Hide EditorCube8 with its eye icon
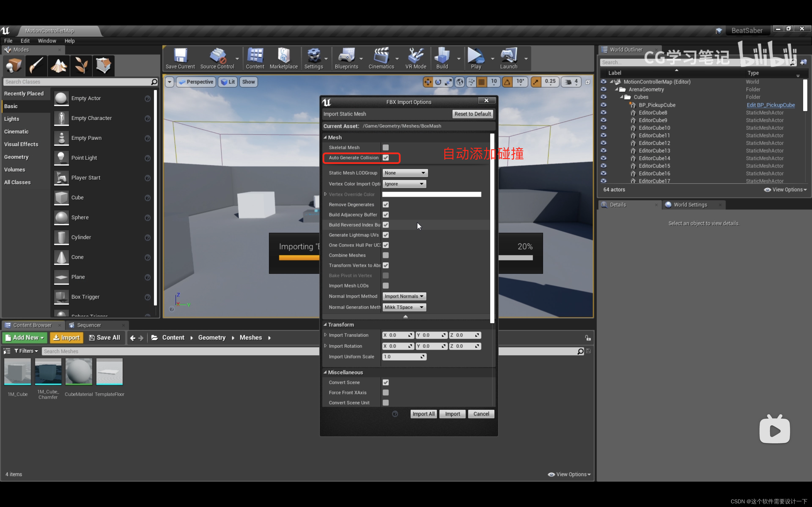This screenshot has height=507, width=812. [603, 113]
